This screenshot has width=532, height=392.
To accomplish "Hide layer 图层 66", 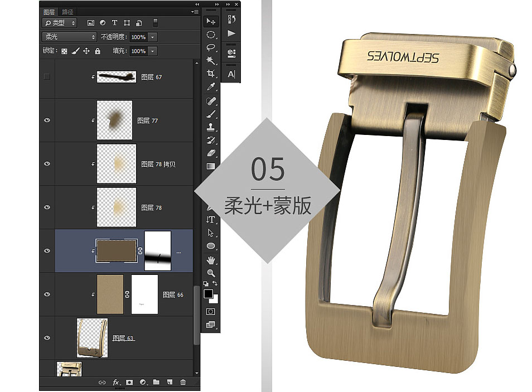I will (x=47, y=294).
